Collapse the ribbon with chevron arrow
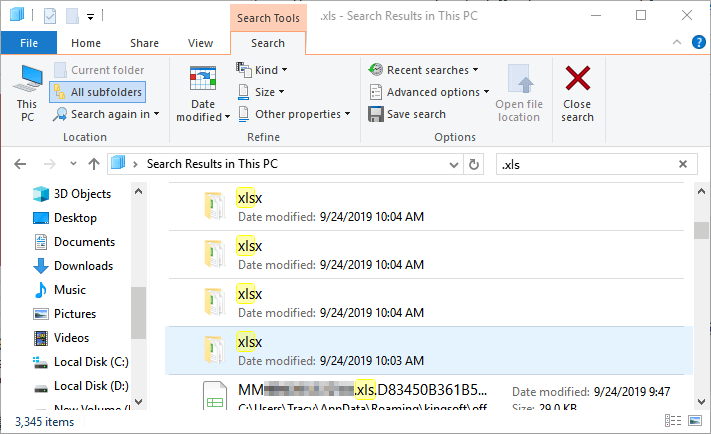This screenshot has height=434, width=711. coord(679,44)
